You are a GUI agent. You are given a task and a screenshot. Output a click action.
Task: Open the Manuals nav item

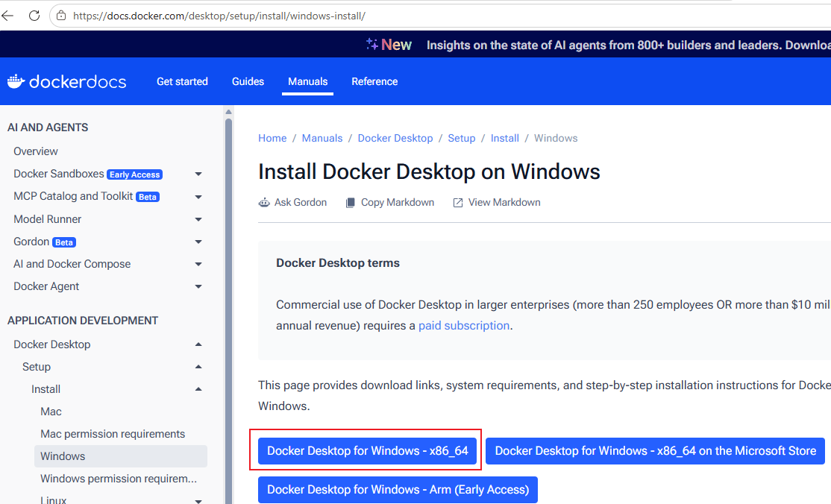(x=308, y=81)
